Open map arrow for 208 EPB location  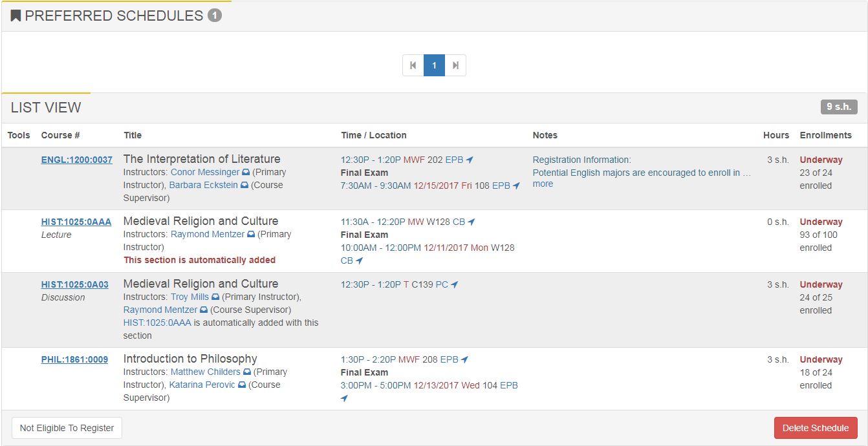tap(464, 359)
